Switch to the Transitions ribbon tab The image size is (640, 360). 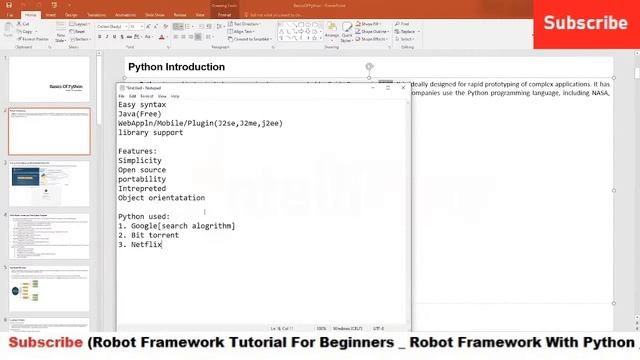pos(97,15)
